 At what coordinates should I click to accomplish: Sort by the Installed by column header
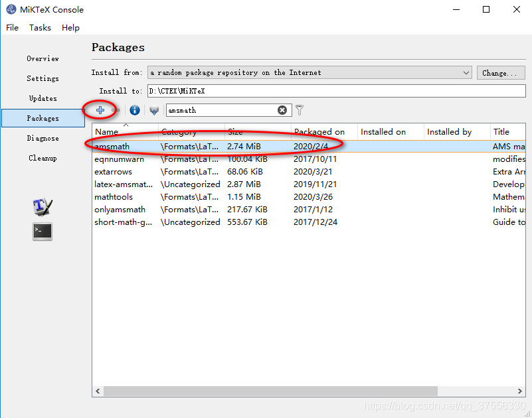[457, 131]
